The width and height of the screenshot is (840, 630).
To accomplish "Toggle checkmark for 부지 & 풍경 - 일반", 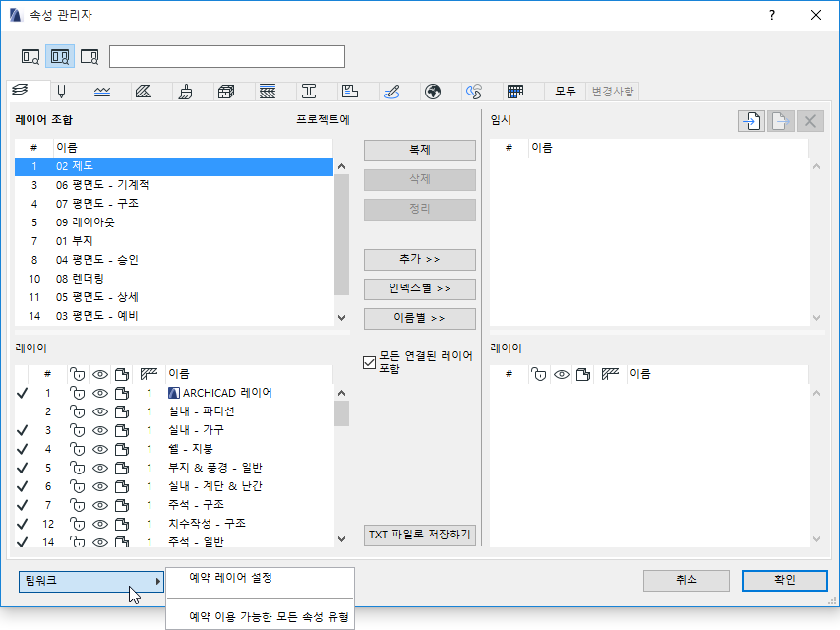I will click(22, 469).
